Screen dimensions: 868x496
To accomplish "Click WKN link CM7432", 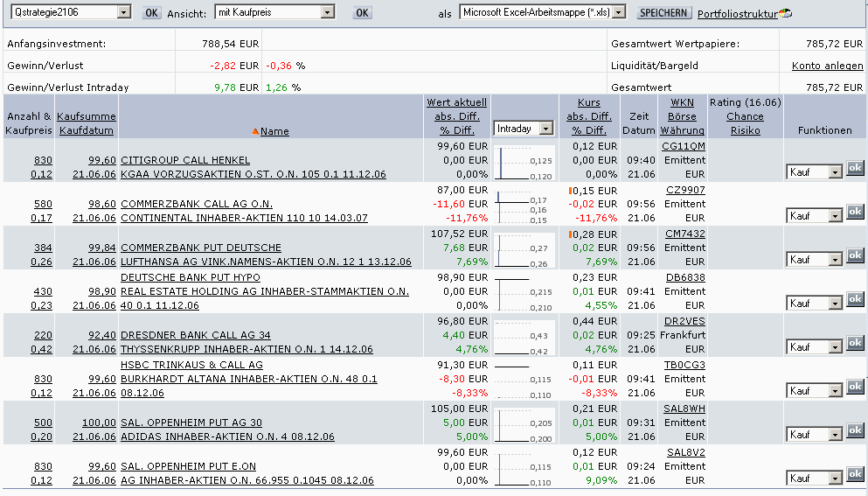I will click(685, 234).
